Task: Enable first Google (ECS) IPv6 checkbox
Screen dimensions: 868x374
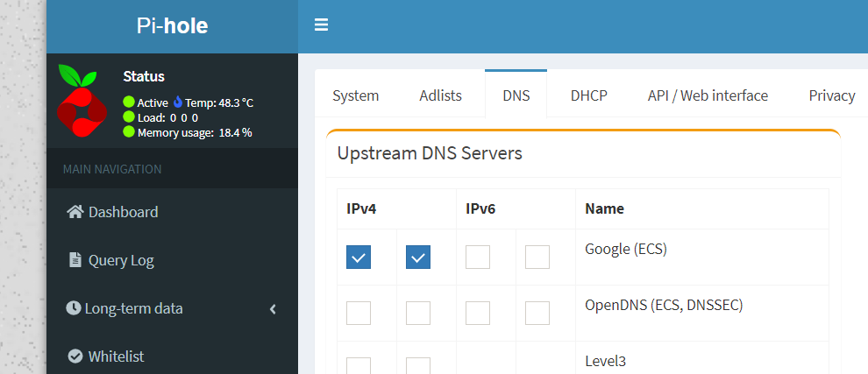Action: coord(478,258)
